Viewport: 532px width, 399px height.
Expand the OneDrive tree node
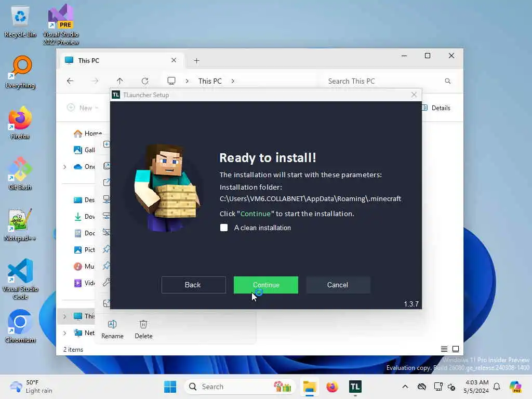[64, 167]
